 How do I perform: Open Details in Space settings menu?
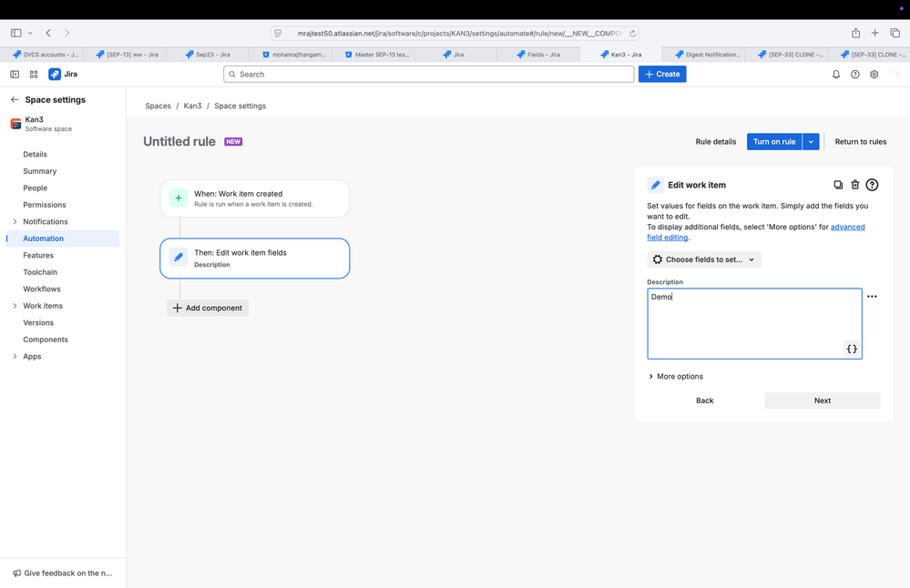click(35, 154)
